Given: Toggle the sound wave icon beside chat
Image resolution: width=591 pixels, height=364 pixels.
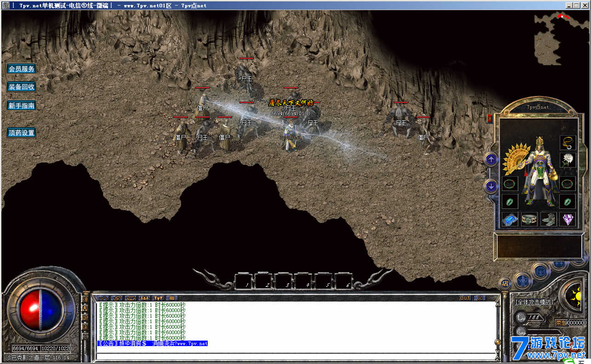Looking at the screenshot, I should click(x=85, y=299).
